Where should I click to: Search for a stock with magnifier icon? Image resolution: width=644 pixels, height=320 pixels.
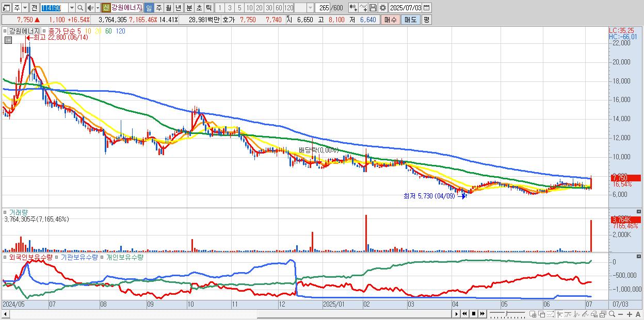pos(81,8)
